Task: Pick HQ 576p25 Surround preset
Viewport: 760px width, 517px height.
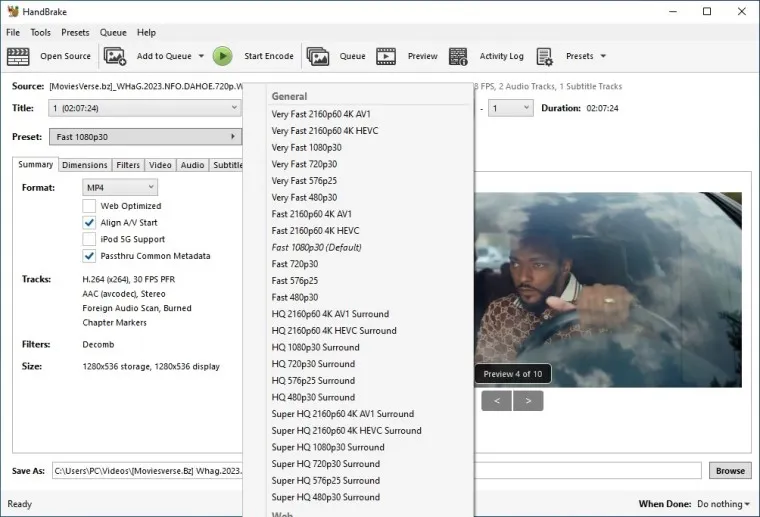Action: click(313, 381)
